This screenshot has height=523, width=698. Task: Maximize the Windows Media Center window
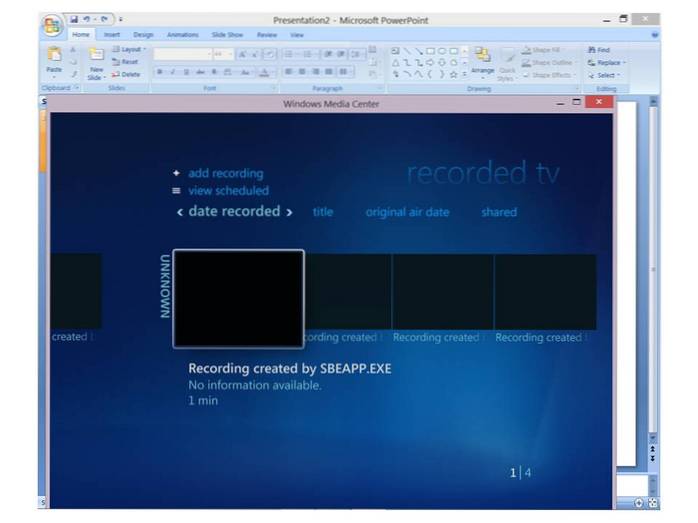pos(576,102)
